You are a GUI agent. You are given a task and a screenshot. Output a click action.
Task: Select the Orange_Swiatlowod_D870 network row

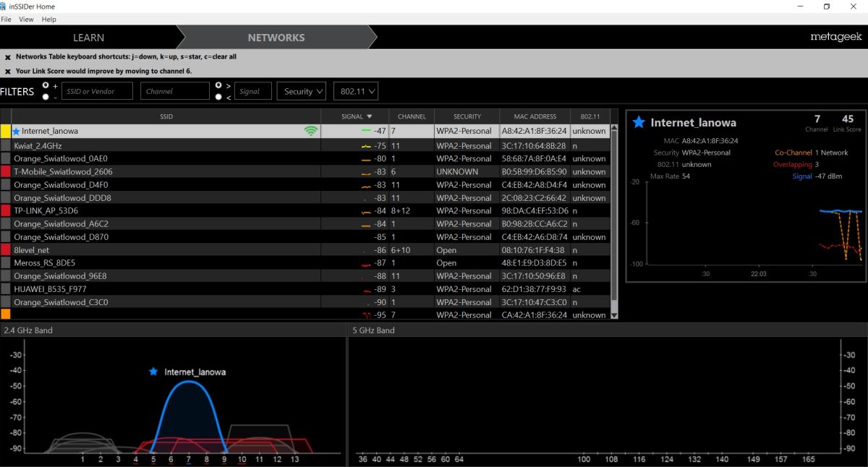pyautogui.click(x=305, y=236)
